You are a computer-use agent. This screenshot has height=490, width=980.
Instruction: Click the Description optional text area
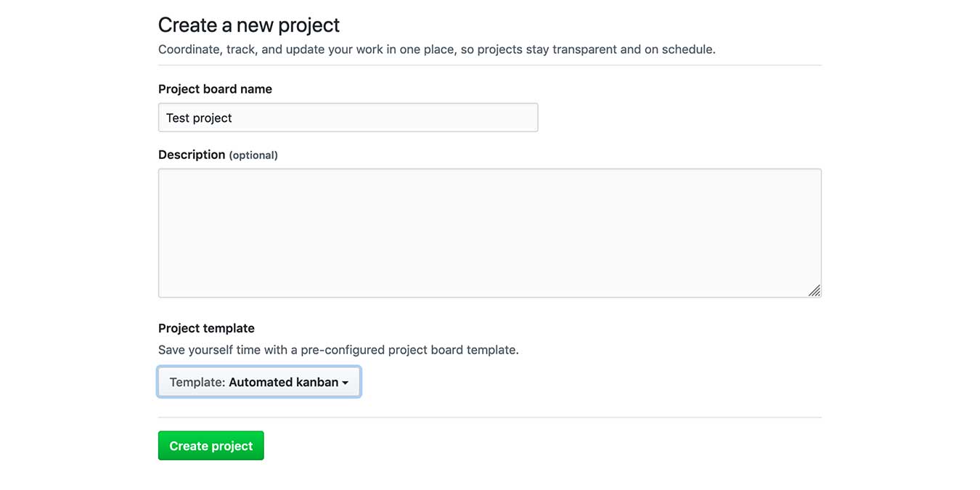point(489,232)
